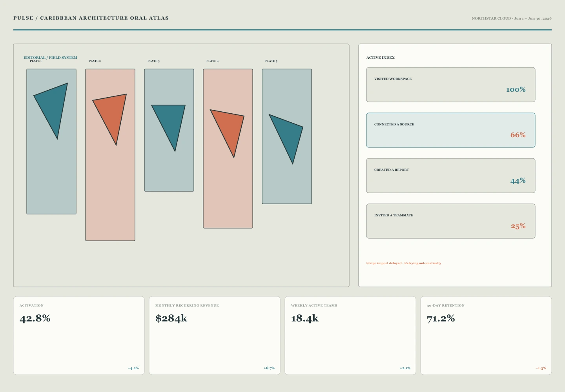This screenshot has width=565, height=392.
Task: Select the "PLATE 5" label
Action: pyautogui.click(x=272, y=61)
